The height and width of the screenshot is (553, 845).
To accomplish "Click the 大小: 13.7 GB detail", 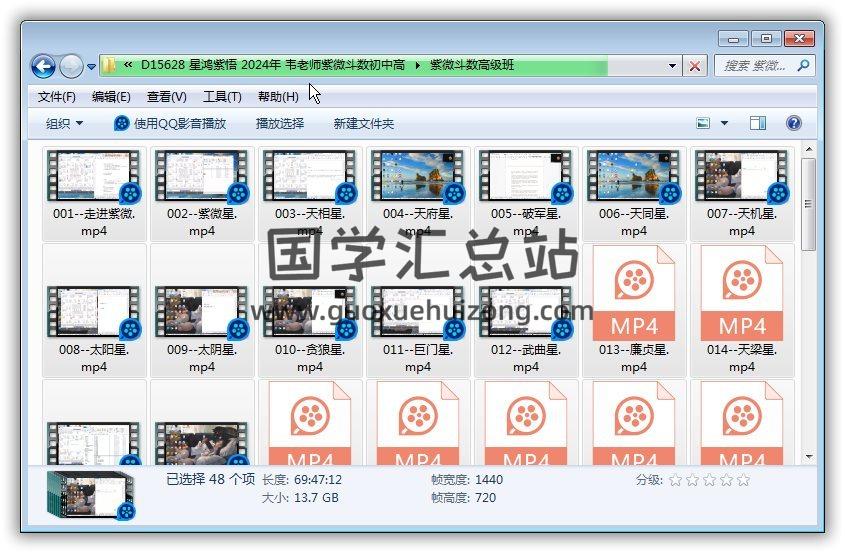I will [x=300, y=497].
